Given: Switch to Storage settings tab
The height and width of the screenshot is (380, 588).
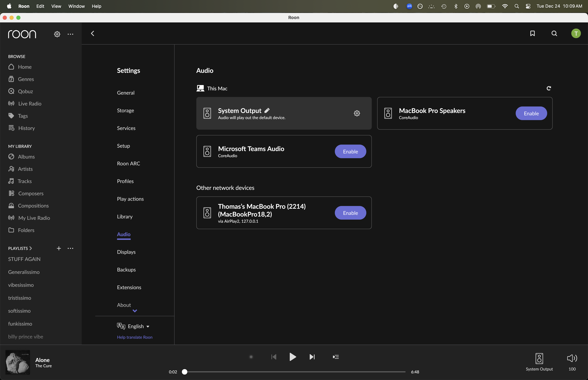Looking at the screenshot, I should coord(125,110).
